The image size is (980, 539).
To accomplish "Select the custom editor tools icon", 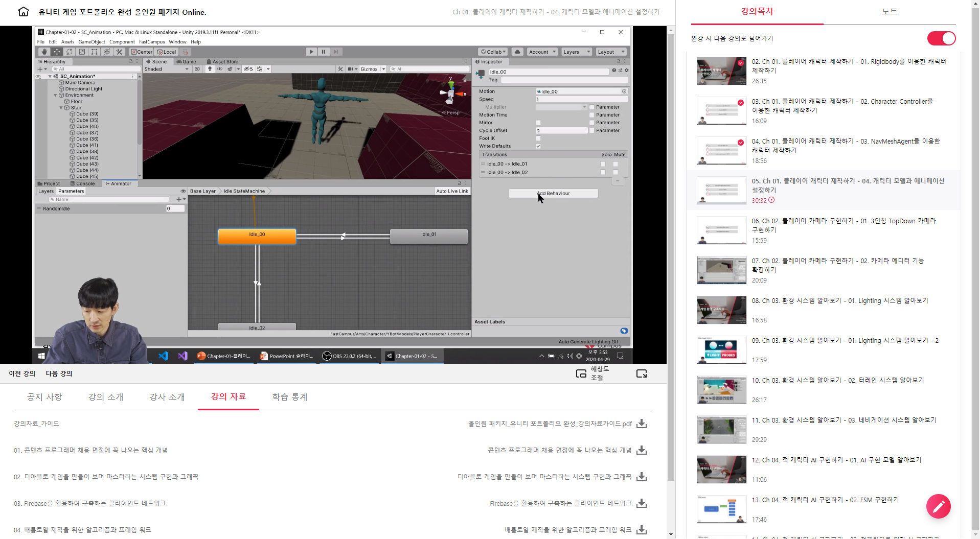I will (119, 52).
